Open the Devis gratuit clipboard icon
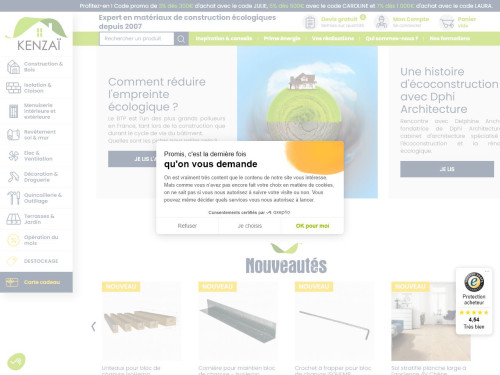 pyautogui.click(x=310, y=22)
